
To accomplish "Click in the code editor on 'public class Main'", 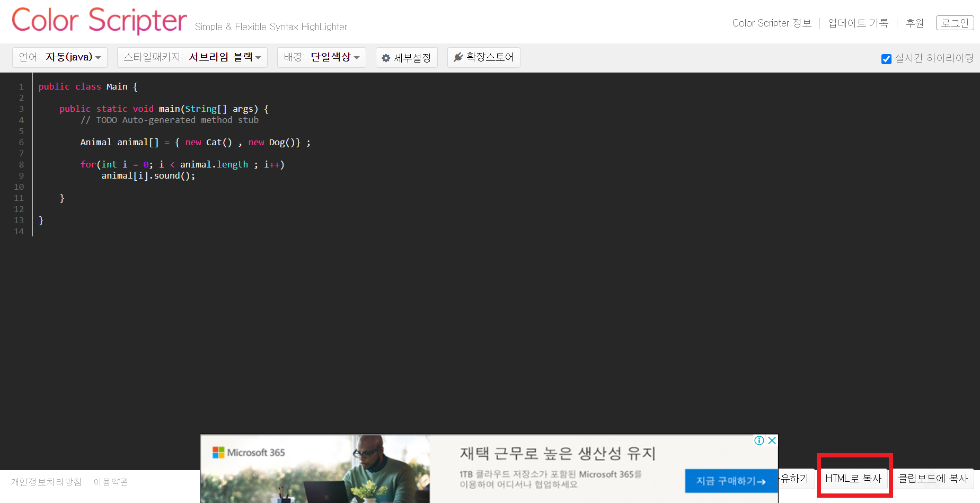I will click(x=88, y=86).
